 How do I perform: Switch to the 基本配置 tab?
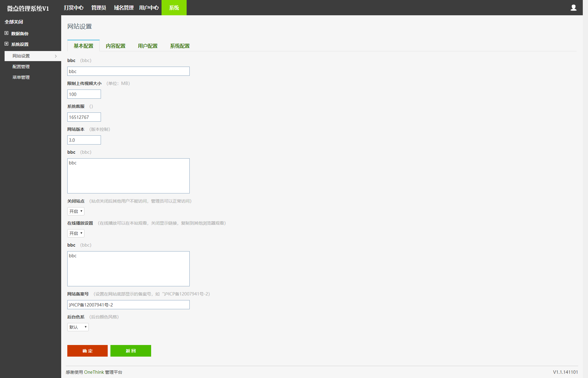84,46
